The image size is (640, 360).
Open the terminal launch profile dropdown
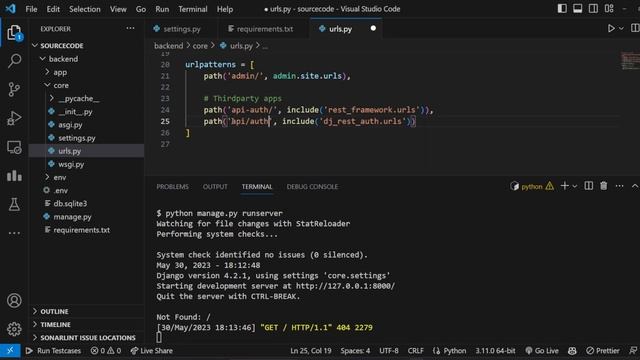click(575, 187)
